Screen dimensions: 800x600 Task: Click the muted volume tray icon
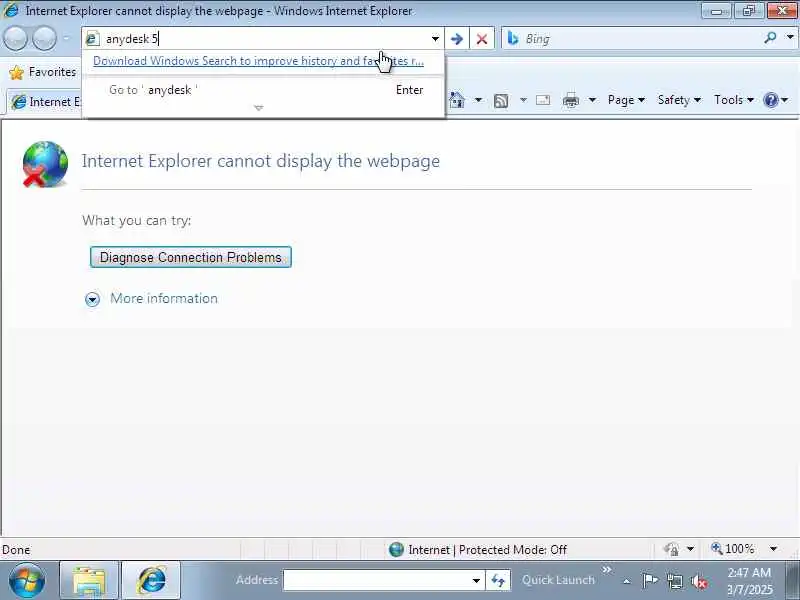click(x=698, y=581)
